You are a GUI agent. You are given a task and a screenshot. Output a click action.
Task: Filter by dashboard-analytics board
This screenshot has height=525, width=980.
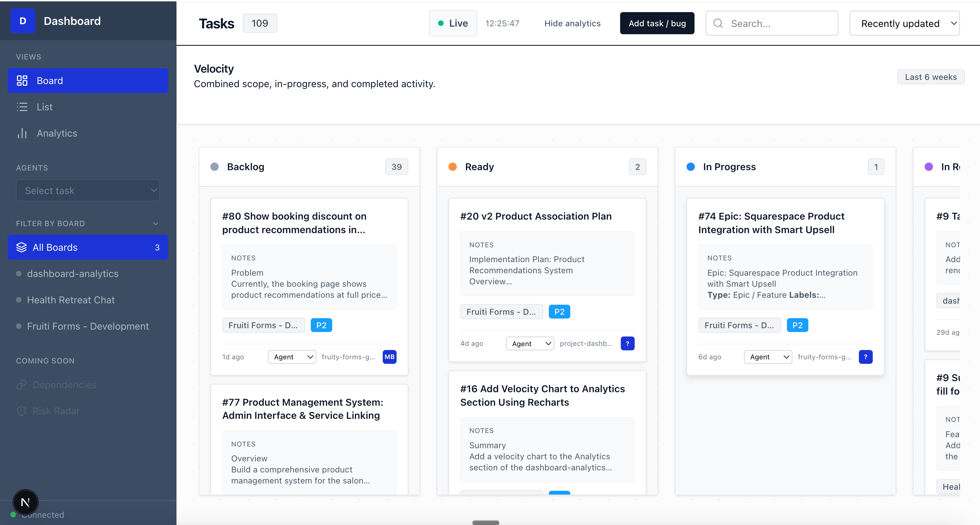(x=73, y=274)
